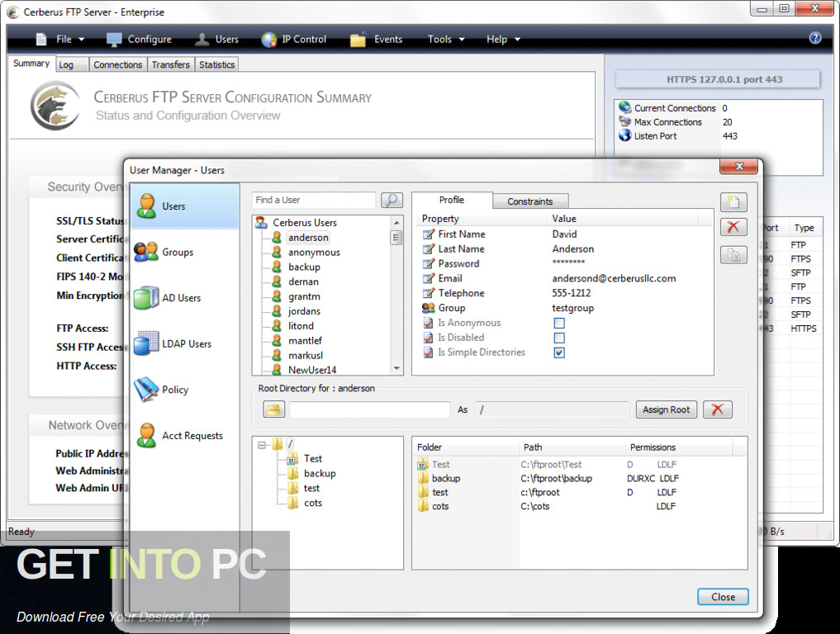This screenshot has height=634, width=840.
Task: Click the copy user icon button
Action: [x=733, y=255]
